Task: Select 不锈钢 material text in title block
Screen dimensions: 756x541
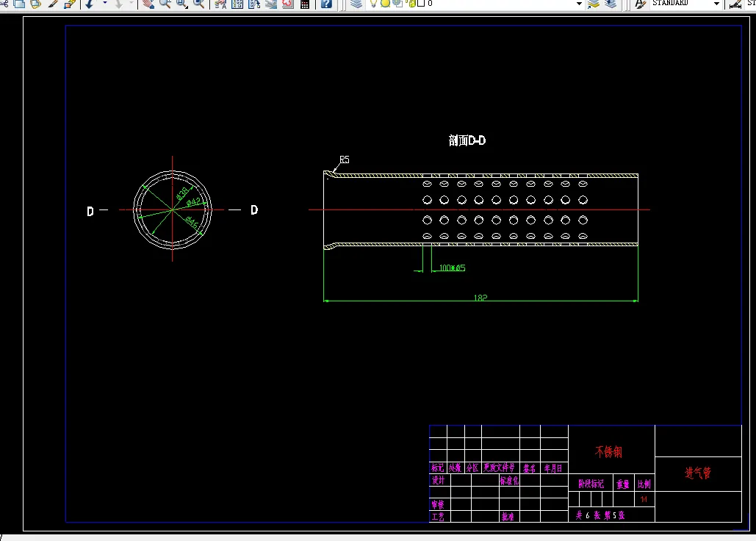Action: point(608,452)
